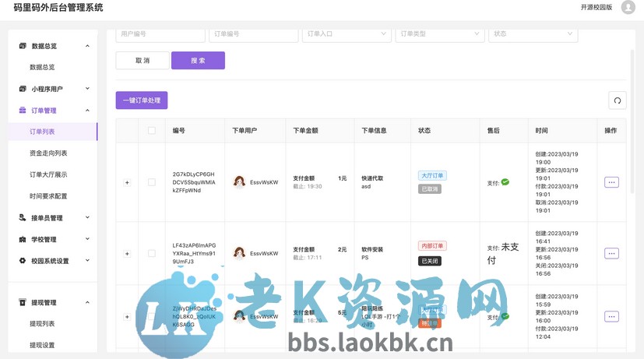Click the 订单管理 sidebar icon
The width and height of the screenshot is (644, 359).
23,110
